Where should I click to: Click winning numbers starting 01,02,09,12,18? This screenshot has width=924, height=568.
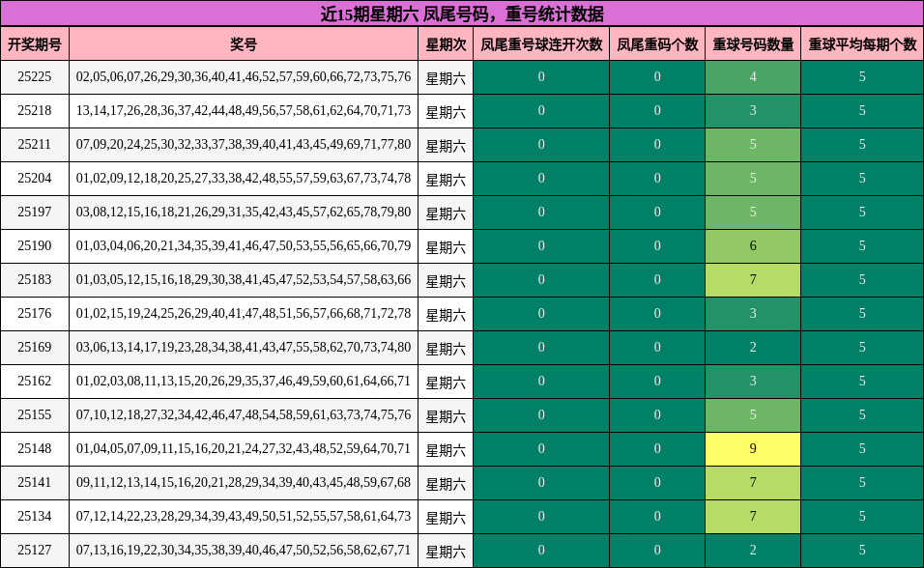pyautogui.click(x=244, y=178)
